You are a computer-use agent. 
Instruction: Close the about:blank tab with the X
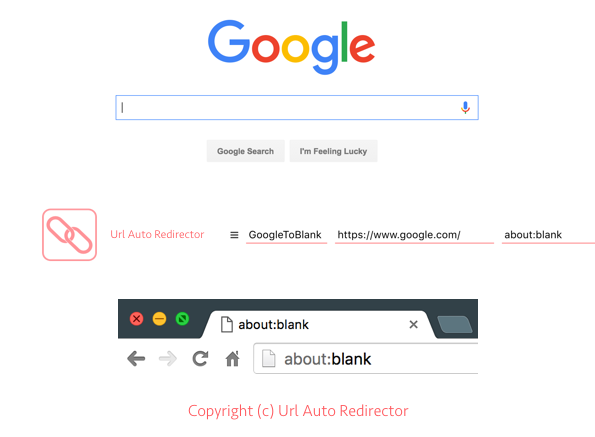[x=414, y=324]
